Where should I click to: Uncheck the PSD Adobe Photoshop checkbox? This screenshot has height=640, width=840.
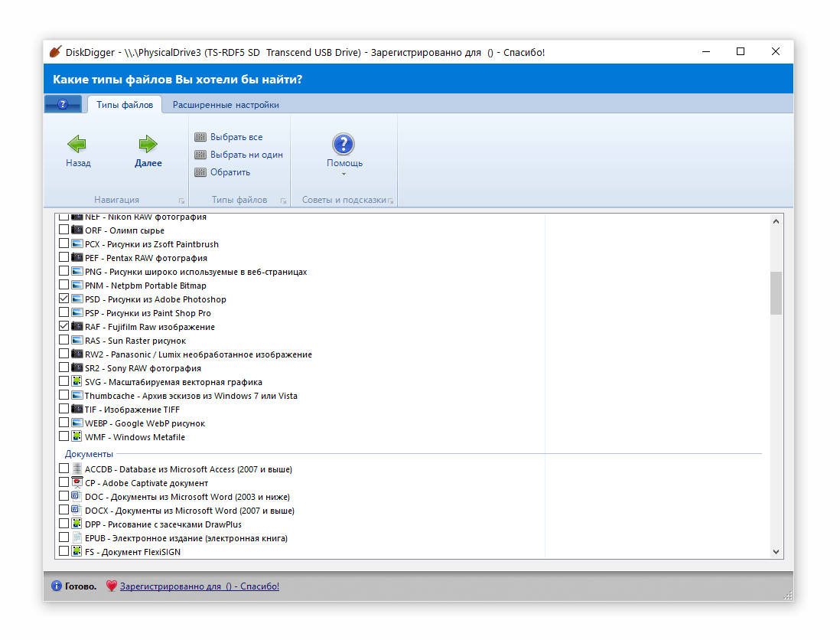[x=63, y=299]
